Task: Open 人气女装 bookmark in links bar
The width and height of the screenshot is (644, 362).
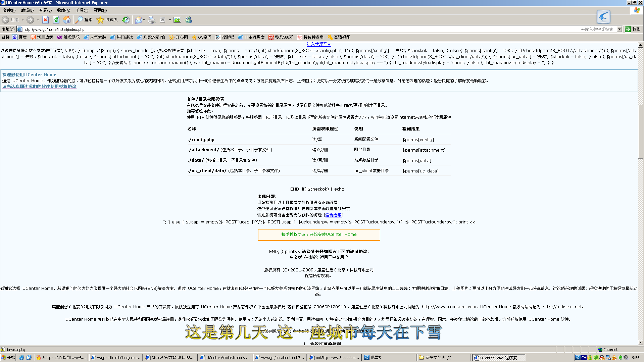Action: click(x=95, y=37)
